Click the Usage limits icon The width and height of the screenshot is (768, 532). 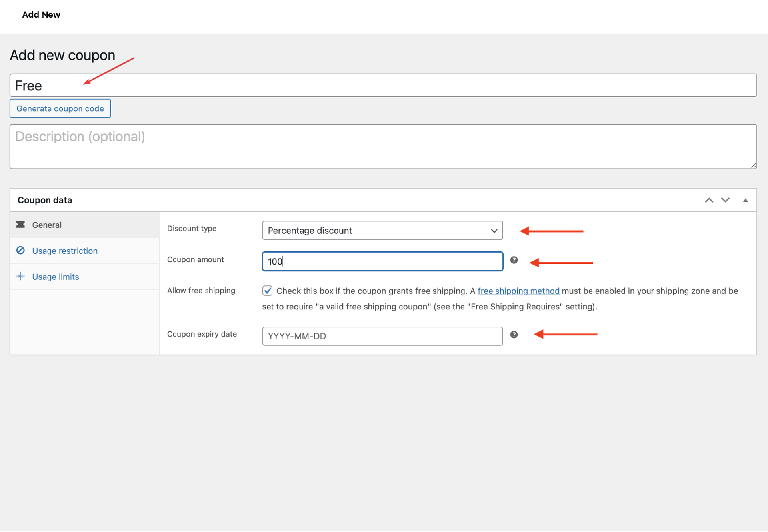(x=20, y=276)
